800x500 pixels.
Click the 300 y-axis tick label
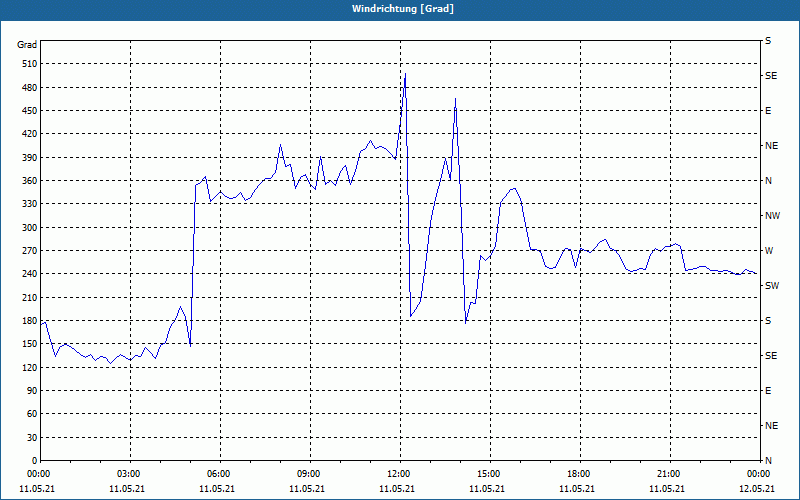point(29,228)
